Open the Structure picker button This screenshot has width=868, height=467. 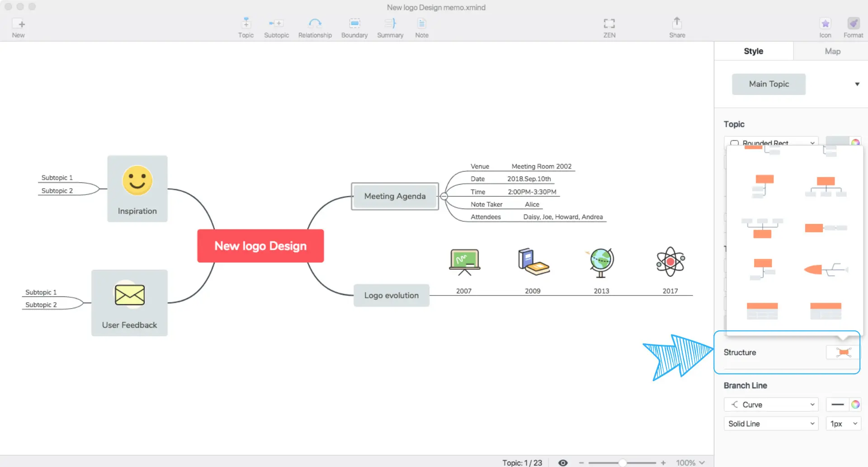pos(843,352)
